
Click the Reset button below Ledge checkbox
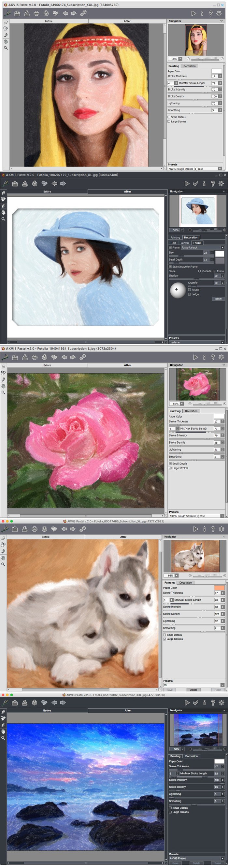pos(218,299)
